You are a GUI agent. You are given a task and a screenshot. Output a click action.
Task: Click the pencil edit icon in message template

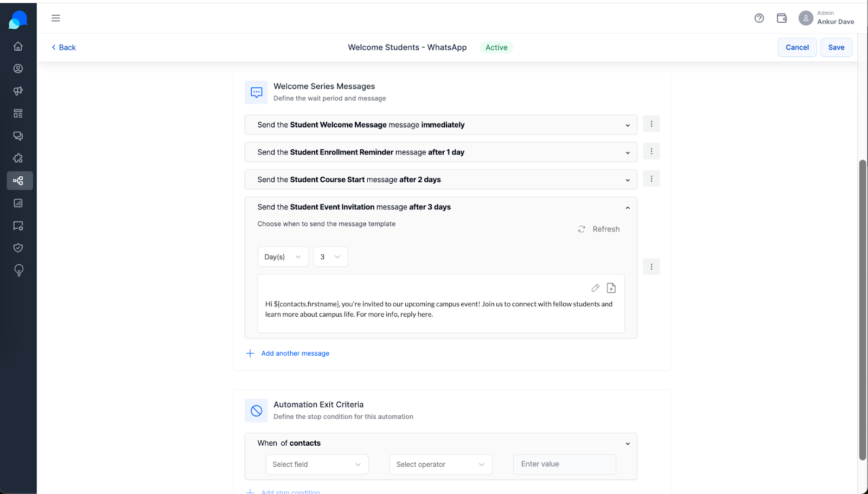[x=595, y=288]
